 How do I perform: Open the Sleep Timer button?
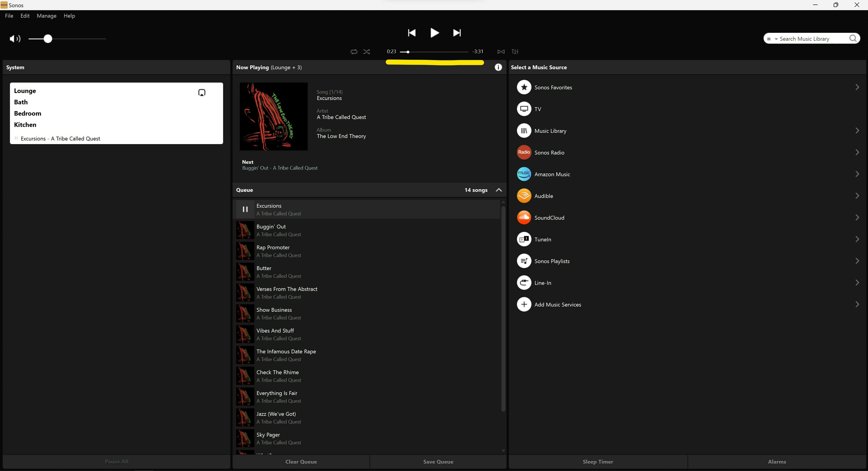tap(598, 461)
